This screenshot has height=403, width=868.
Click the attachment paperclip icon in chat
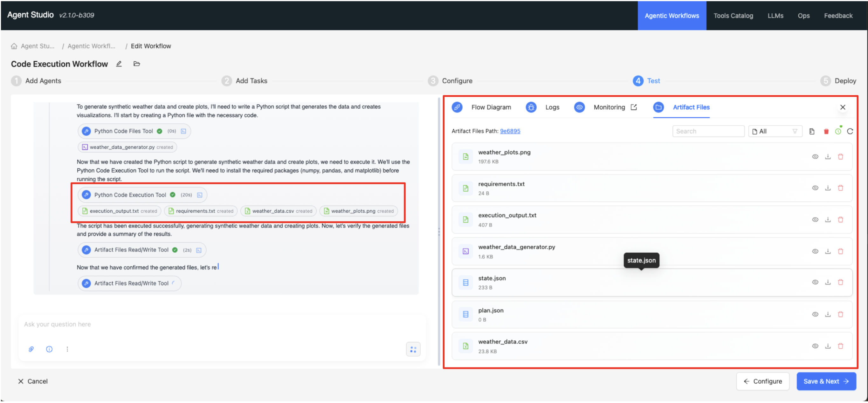coord(31,349)
